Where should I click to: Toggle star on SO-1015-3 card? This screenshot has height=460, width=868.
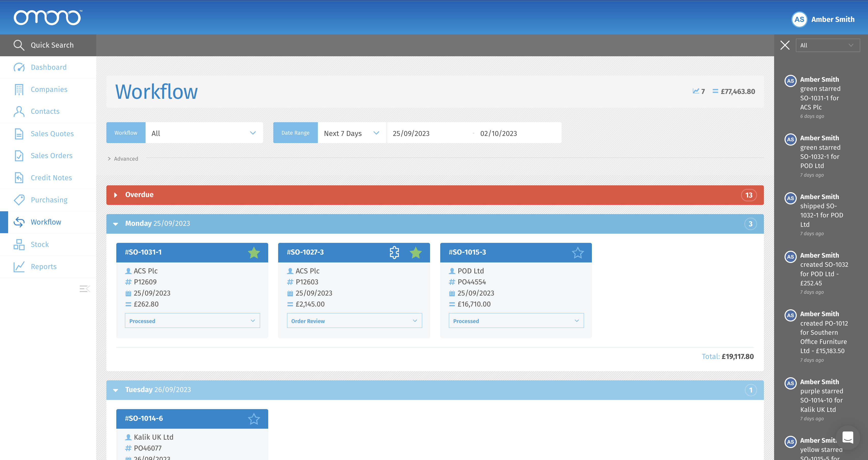point(578,253)
